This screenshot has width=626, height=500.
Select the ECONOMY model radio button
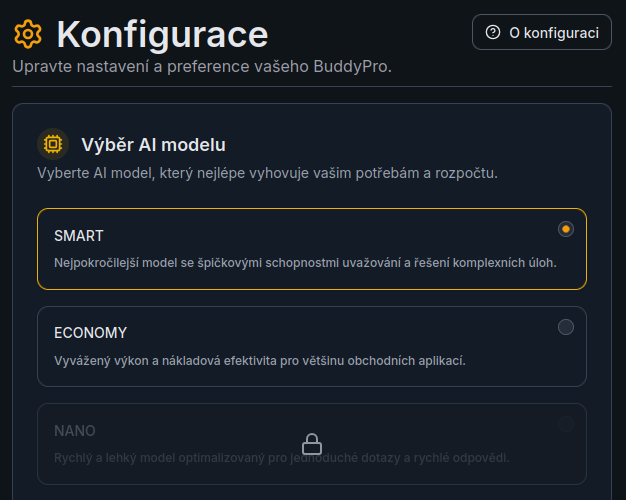coord(566,327)
